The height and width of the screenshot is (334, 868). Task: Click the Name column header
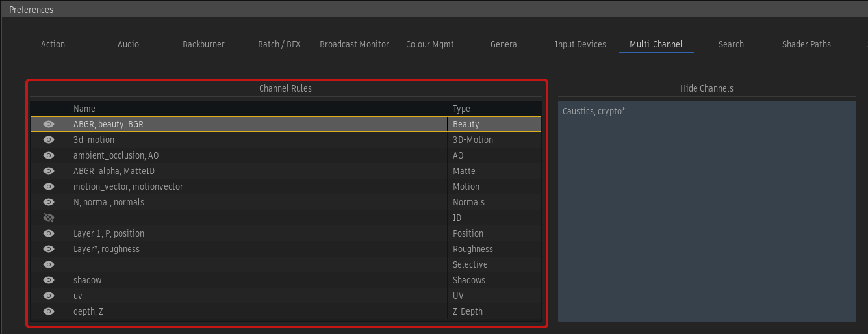84,109
